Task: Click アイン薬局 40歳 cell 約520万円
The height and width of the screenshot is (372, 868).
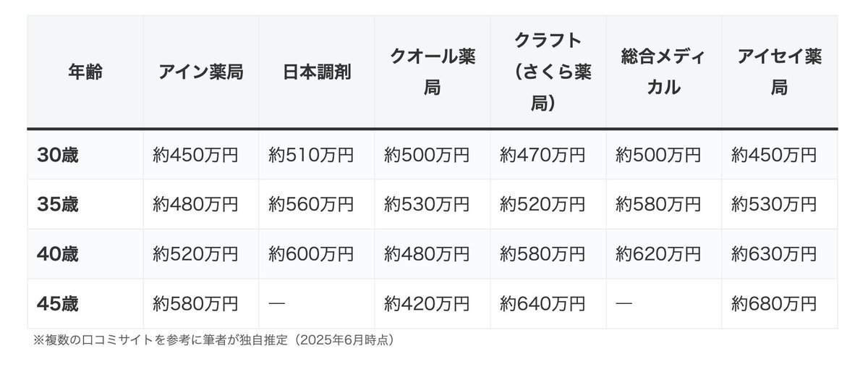Action: pyautogui.click(x=195, y=254)
